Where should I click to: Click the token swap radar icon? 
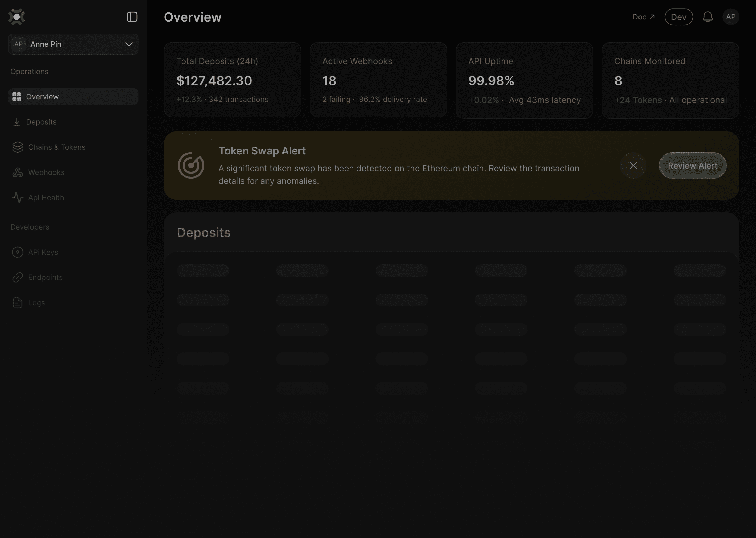(191, 165)
